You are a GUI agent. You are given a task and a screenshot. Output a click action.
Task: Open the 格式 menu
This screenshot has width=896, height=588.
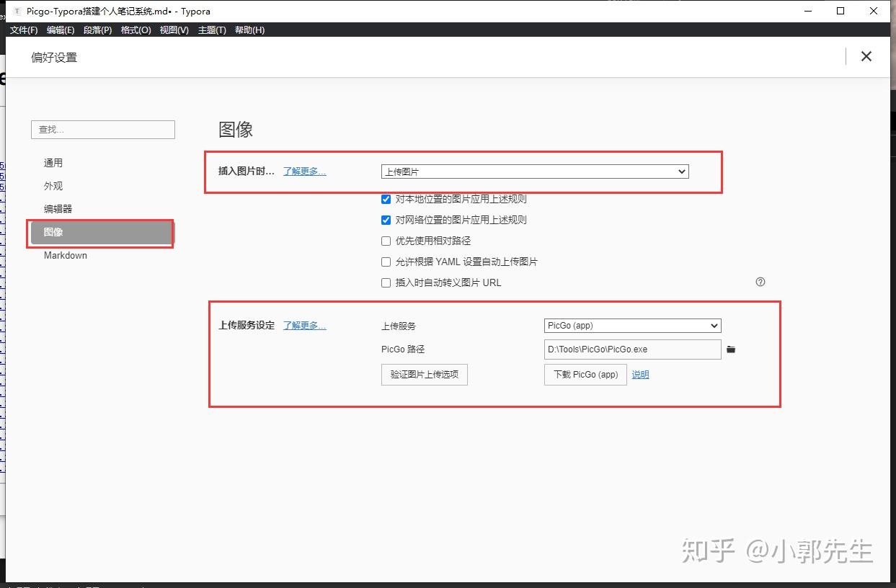point(136,30)
